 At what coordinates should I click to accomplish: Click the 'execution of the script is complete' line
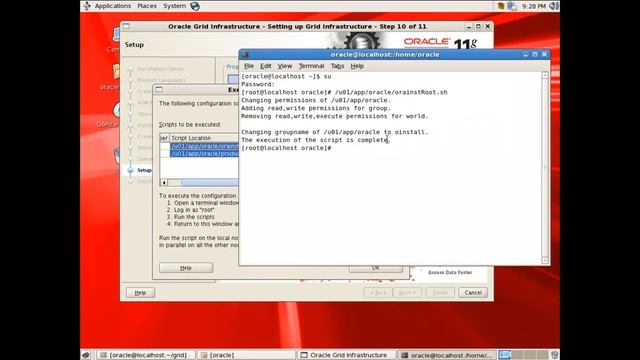(x=316, y=140)
